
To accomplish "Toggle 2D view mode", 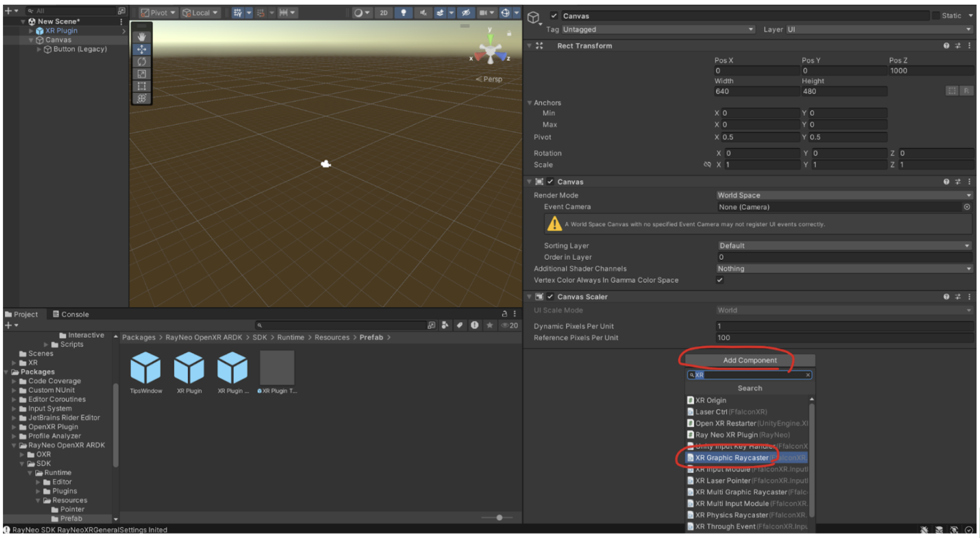I will pyautogui.click(x=384, y=13).
